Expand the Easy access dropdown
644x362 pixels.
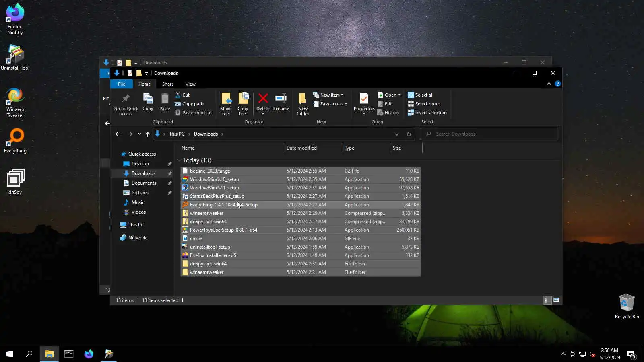click(x=330, y=104)
